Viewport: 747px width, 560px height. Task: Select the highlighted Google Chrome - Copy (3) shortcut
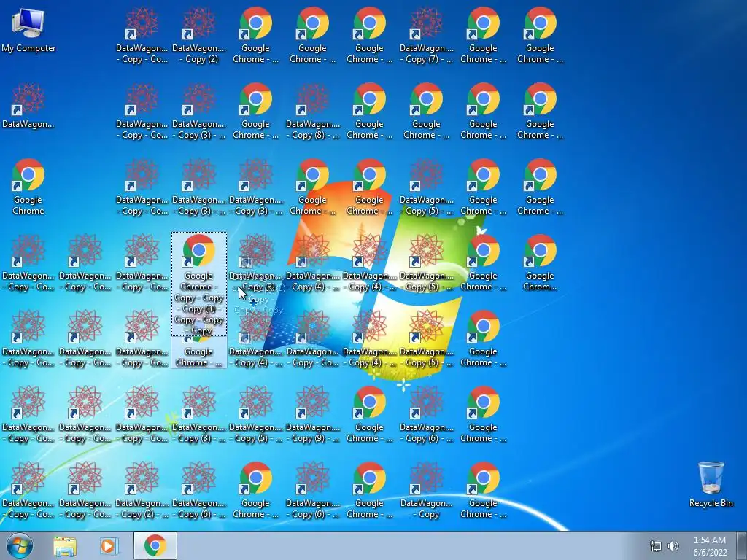(x=198, y=284)
